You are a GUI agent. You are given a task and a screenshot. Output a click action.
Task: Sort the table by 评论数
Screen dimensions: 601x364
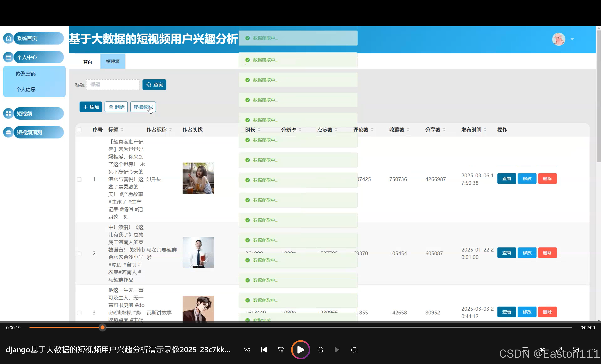click(372, 130)
